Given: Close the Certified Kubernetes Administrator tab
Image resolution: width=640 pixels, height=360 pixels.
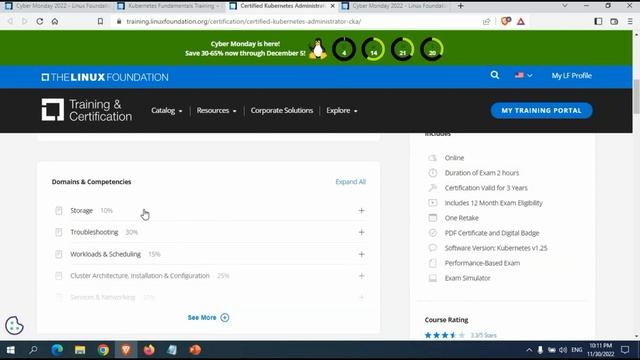Looking at the screenshot, I should tap(333, 6).
